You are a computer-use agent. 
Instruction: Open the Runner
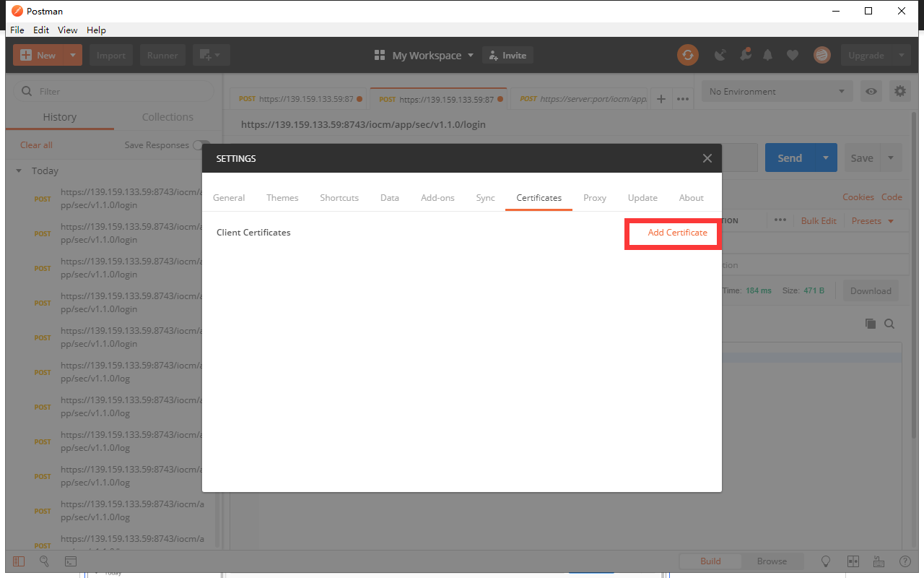tap(163, 55)
